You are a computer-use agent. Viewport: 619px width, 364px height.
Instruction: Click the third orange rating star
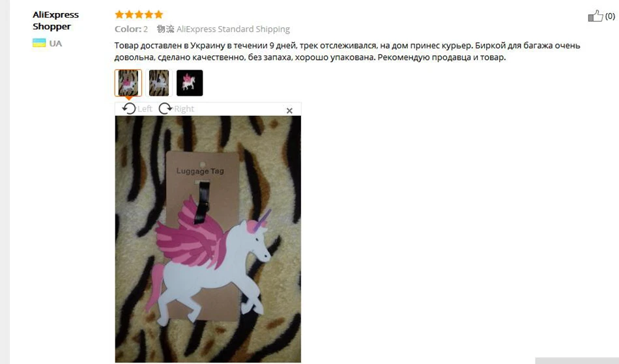point(139,14)
